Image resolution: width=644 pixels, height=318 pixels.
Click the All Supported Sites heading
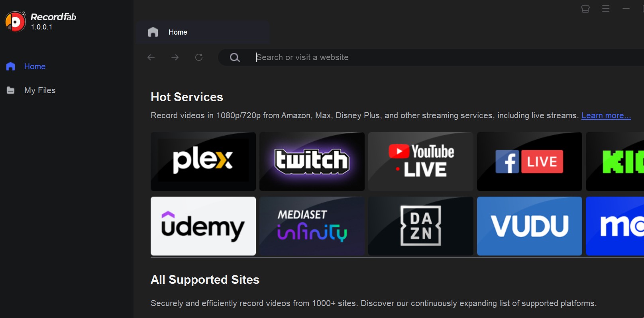[x=205, y=280]
